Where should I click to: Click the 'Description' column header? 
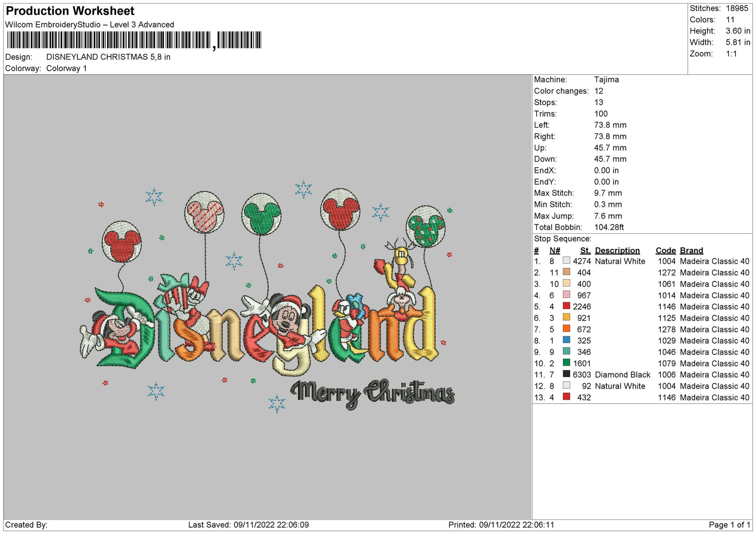click(617, 251)
